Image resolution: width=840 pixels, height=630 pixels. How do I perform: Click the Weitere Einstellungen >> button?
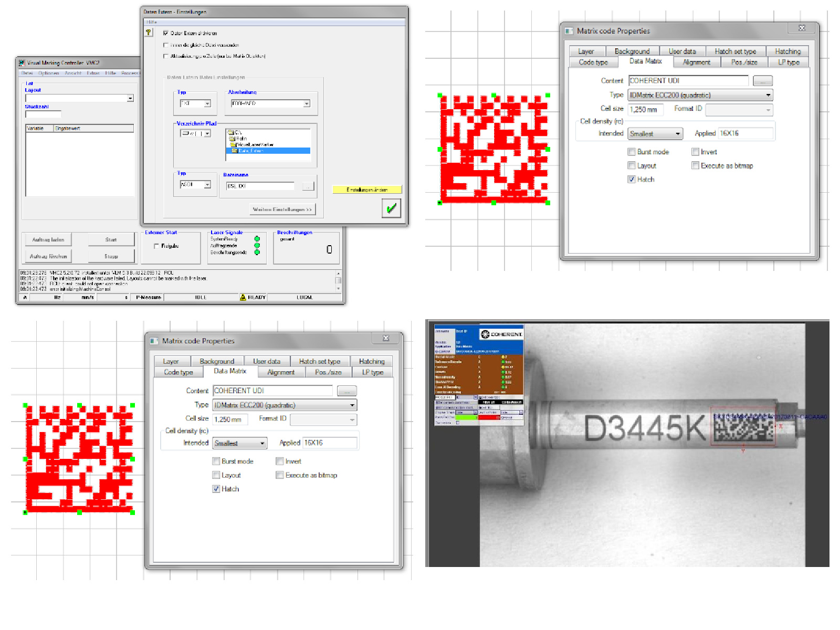click(282, 209)
